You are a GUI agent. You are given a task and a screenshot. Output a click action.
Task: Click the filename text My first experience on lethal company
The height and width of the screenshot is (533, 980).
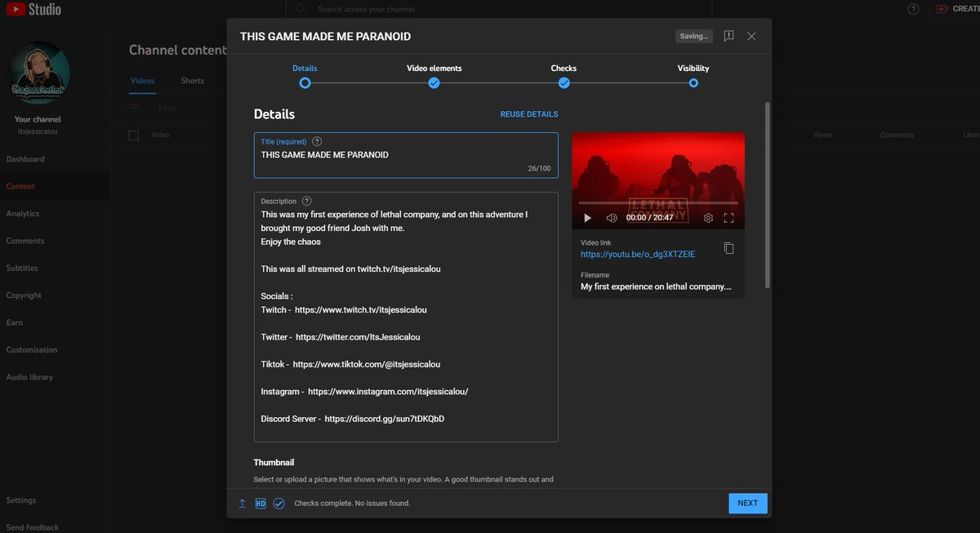pos(656,286)
